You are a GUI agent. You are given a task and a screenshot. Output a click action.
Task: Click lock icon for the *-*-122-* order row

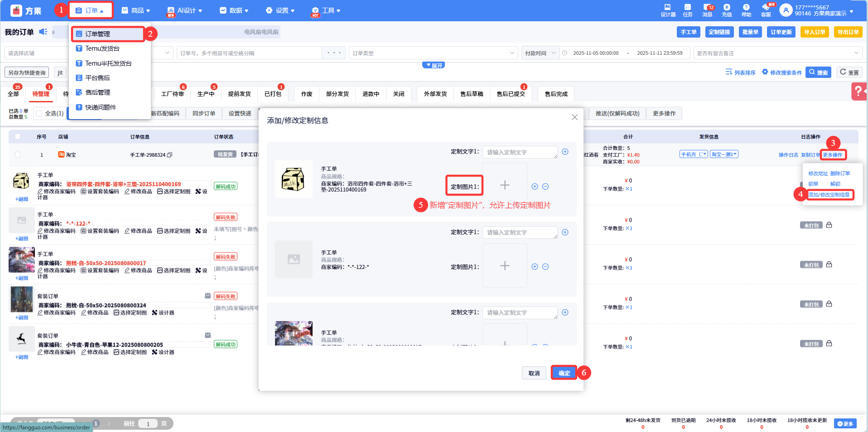click(x=829, y=225)
